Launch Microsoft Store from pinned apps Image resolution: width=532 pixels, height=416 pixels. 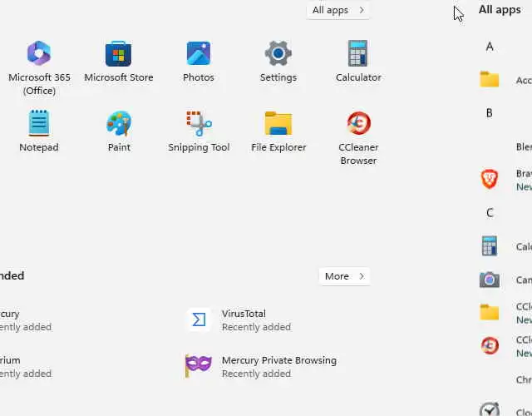coord(118,62)
